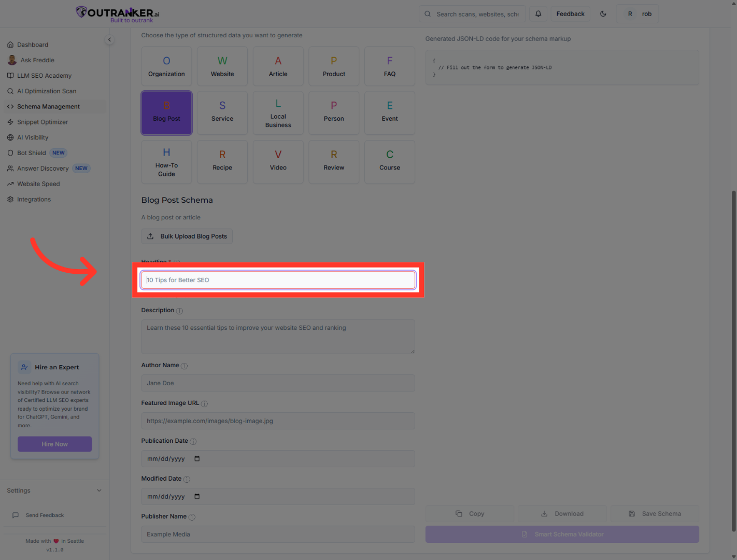The height and width of the screenshot is (560, 737).
Task: Click the Publication Date info icon
Action: tap(193, 442)
